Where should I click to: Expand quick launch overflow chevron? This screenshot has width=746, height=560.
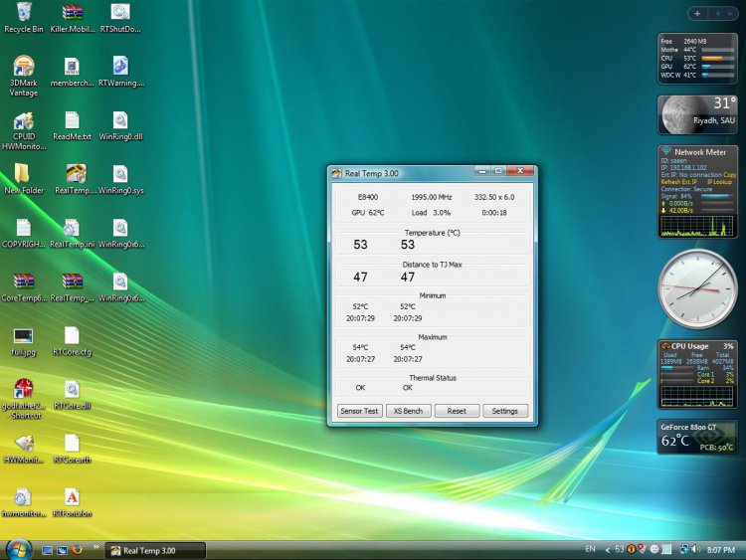(96, 547)
